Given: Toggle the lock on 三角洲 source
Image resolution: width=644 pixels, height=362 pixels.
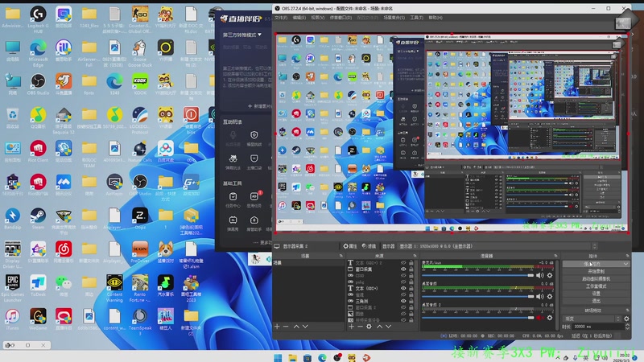Looking at the screenshot, I should (411, 301).
